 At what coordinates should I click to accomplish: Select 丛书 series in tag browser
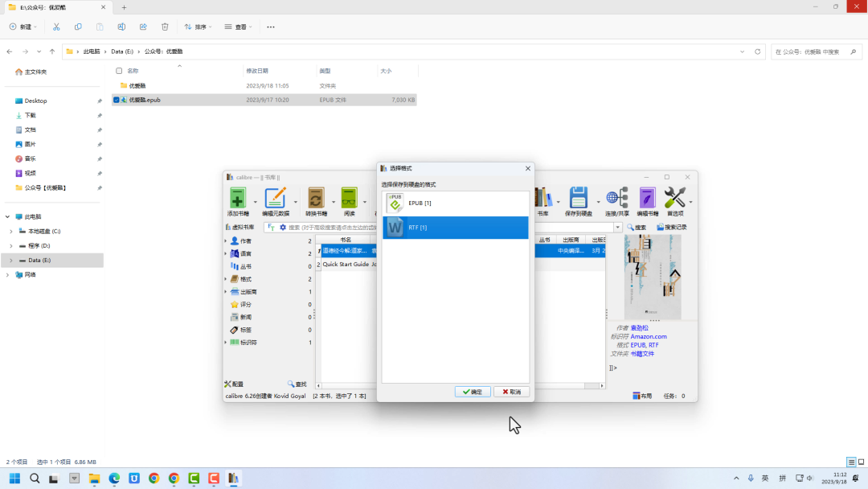pyautogui.click(x=246, y=266)
